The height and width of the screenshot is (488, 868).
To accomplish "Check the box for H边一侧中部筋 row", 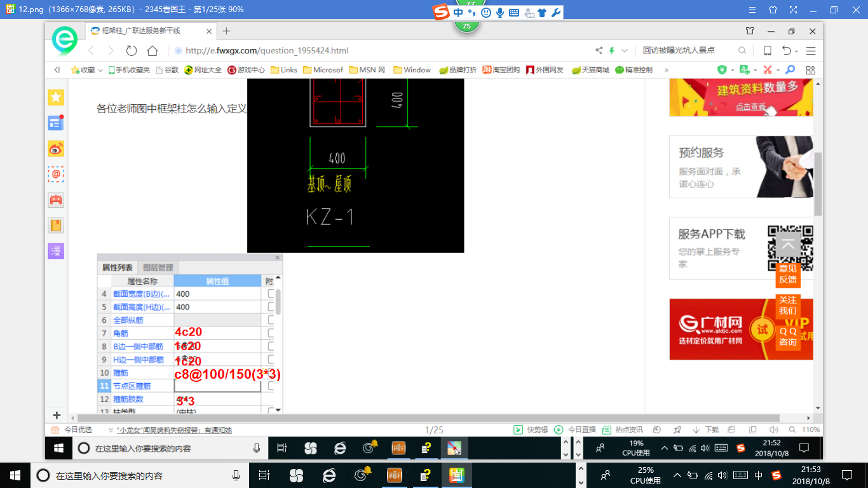I will [x=271, y=360].
